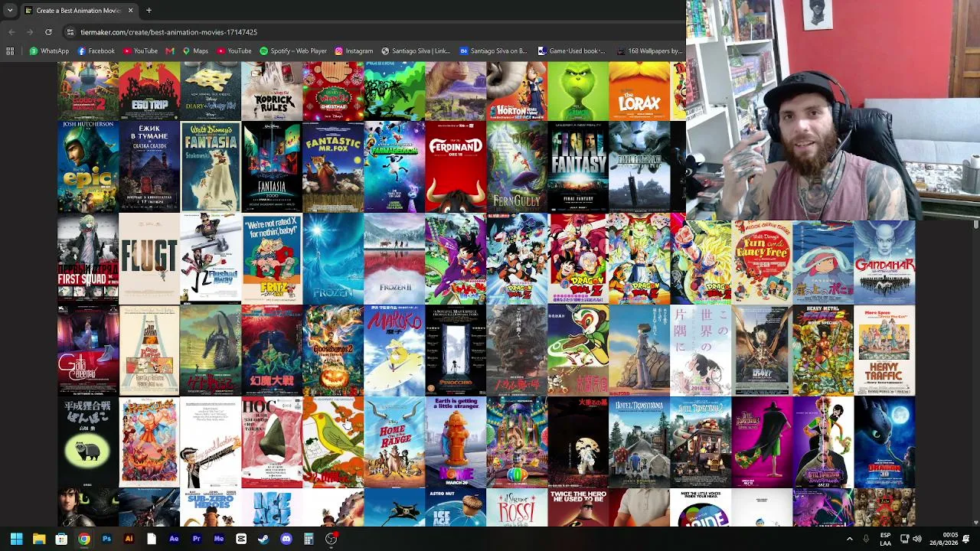The width and height of the screenshot is (980, 551).
Task: Open the blank document app in the taskbar
Action: 152,539
